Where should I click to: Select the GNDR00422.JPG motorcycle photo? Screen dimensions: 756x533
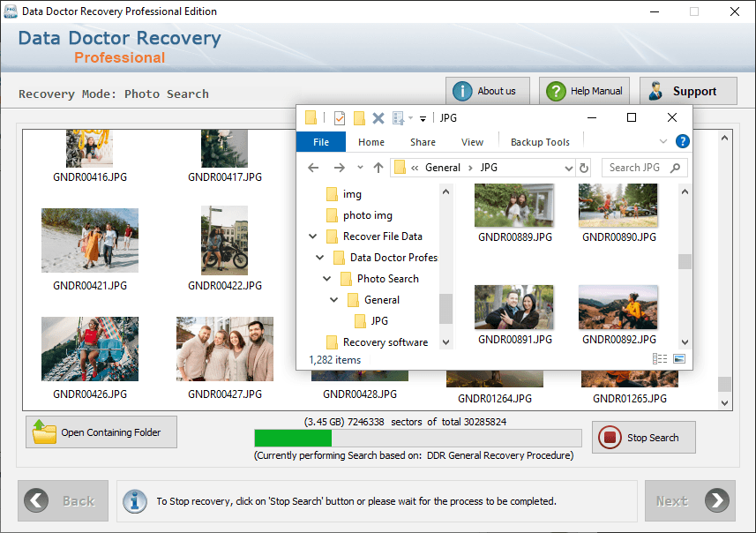click(225, 240)
